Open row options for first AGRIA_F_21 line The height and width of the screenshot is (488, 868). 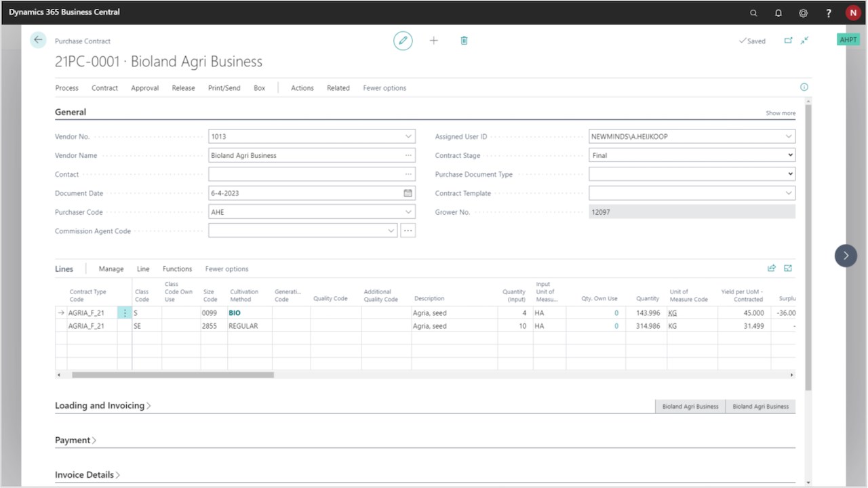tap(125, 313)
